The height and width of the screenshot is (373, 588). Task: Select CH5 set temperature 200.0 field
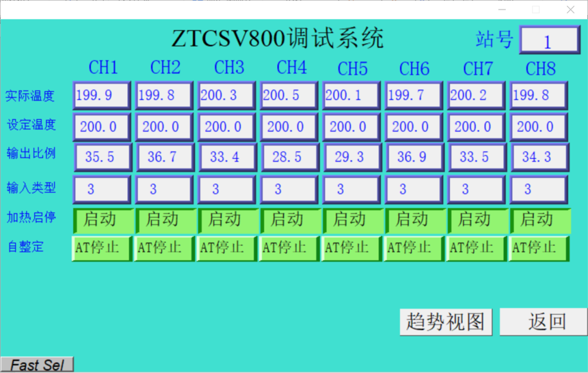click(x=351, y=127)
